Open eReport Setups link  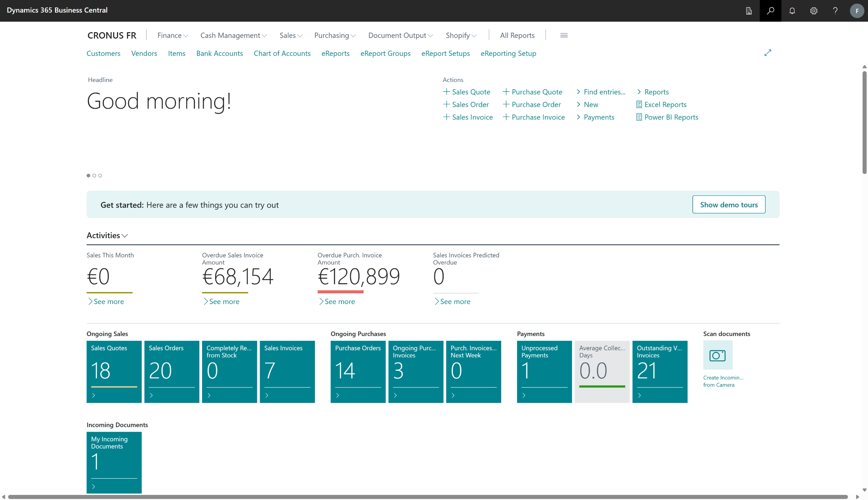[445, 53]
